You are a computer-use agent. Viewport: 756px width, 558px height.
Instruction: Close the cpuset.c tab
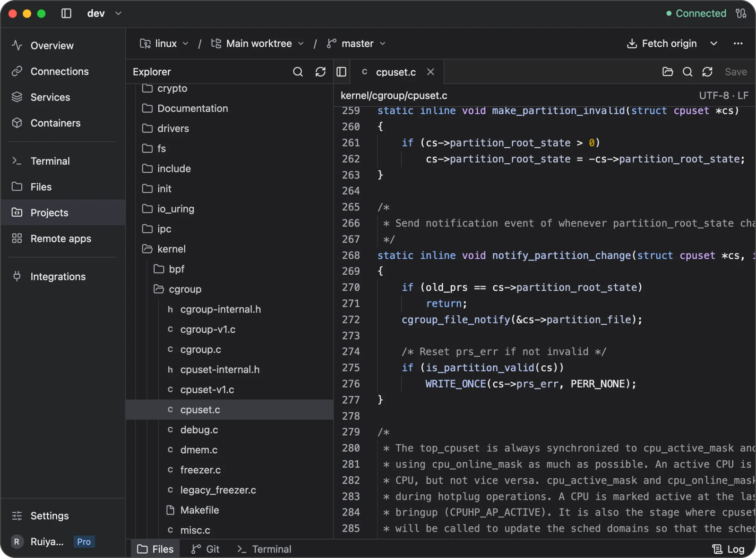(430, 72)
